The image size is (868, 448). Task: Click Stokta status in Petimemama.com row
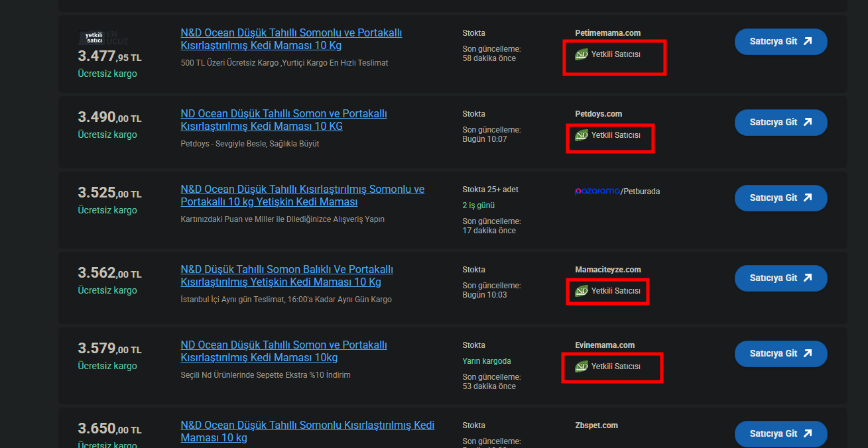[473, 33]
